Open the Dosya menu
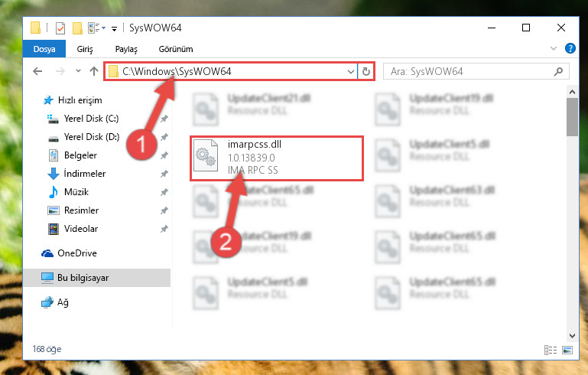Image resolution: width=588 pixels, height=375 pixels. click(44, 49)
